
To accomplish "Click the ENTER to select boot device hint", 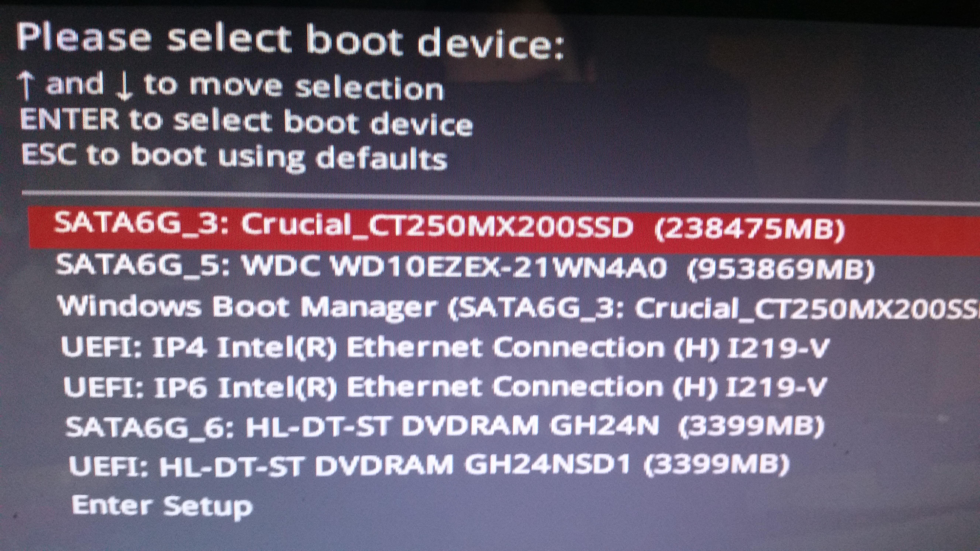I will coord(247,122).
